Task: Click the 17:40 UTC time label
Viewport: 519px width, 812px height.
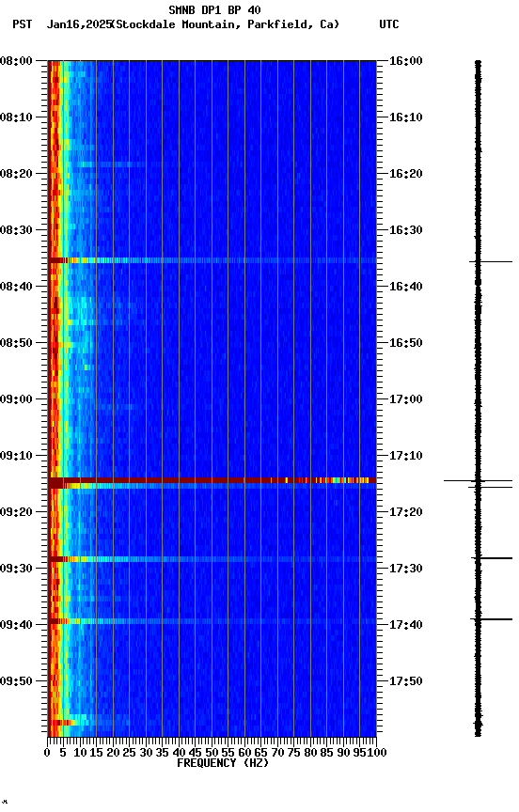Action: pyautogui.click(x=405, y=625)
